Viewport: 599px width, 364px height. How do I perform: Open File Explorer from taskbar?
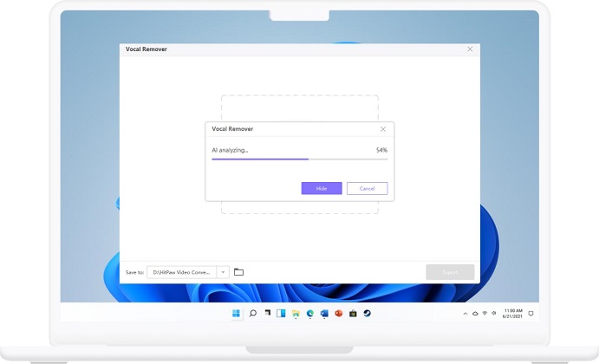(296, 313)
